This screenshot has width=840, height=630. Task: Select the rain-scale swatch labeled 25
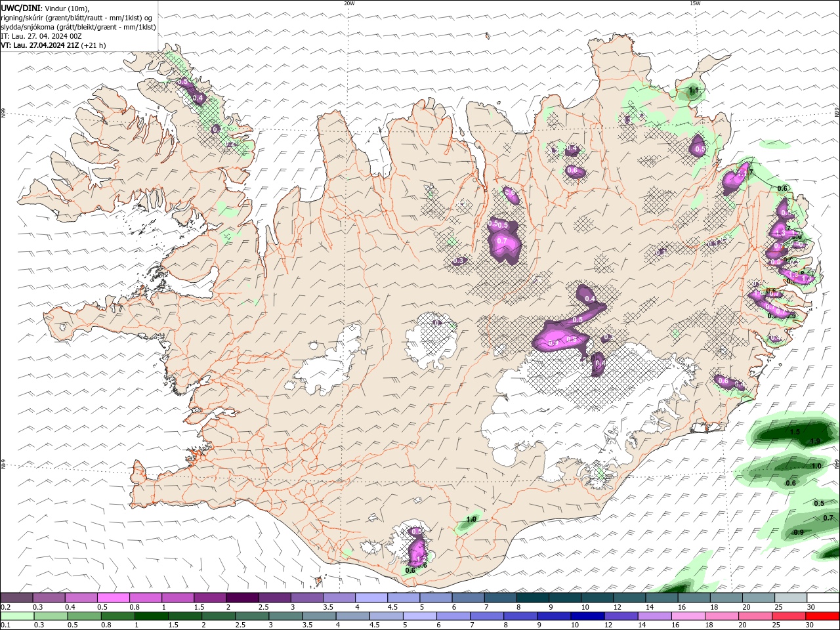[789, 616]
